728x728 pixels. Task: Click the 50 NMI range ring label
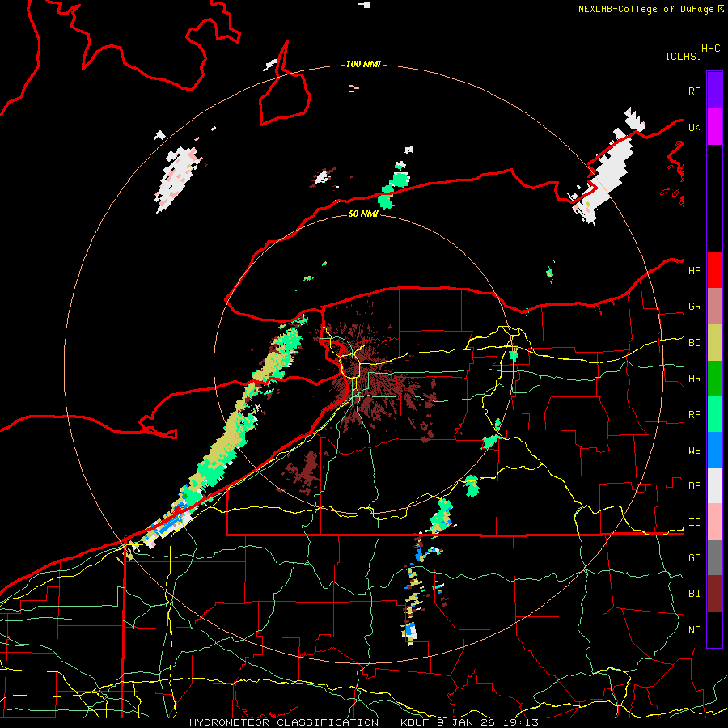point(363,214)
